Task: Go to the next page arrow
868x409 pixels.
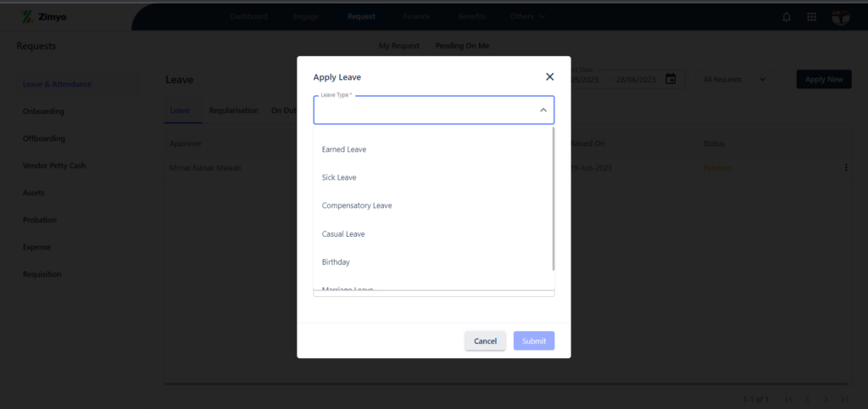Action: coord(826,399)
